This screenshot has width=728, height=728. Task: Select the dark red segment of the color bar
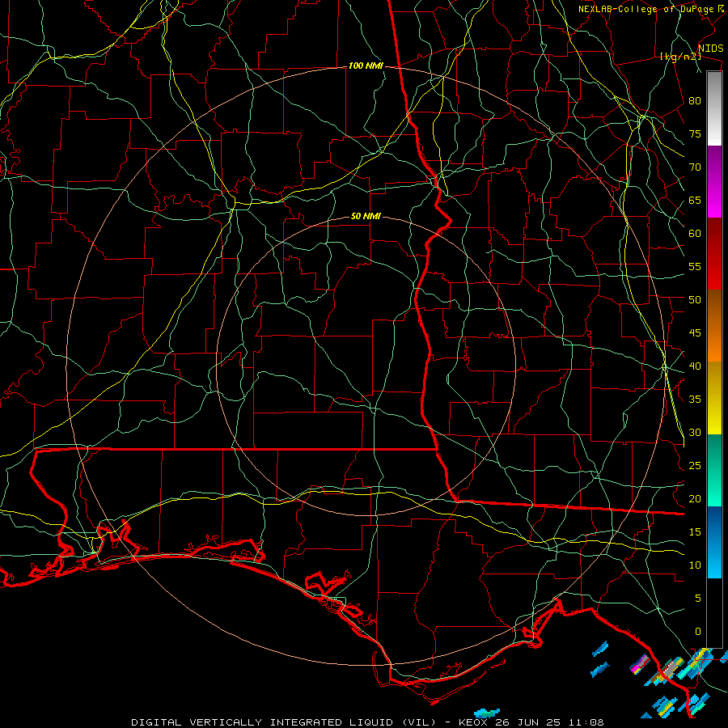[714, 253]
